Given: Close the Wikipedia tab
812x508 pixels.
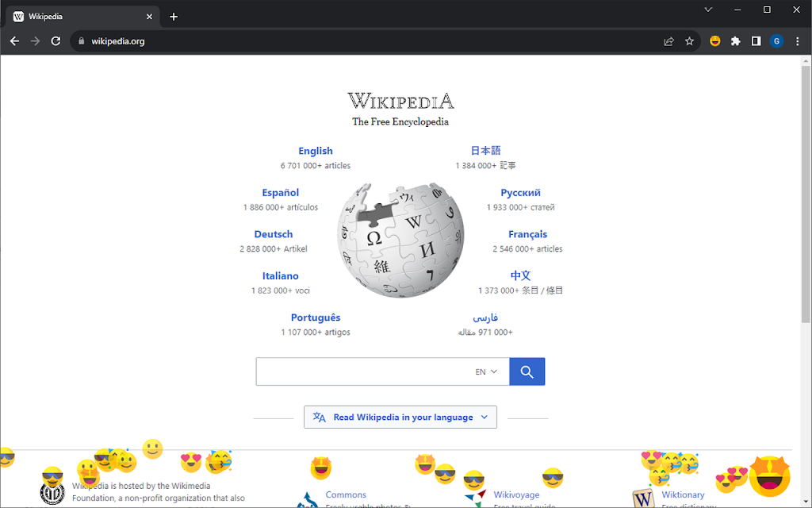Looking at the screenshot, I should click(149, 17).
